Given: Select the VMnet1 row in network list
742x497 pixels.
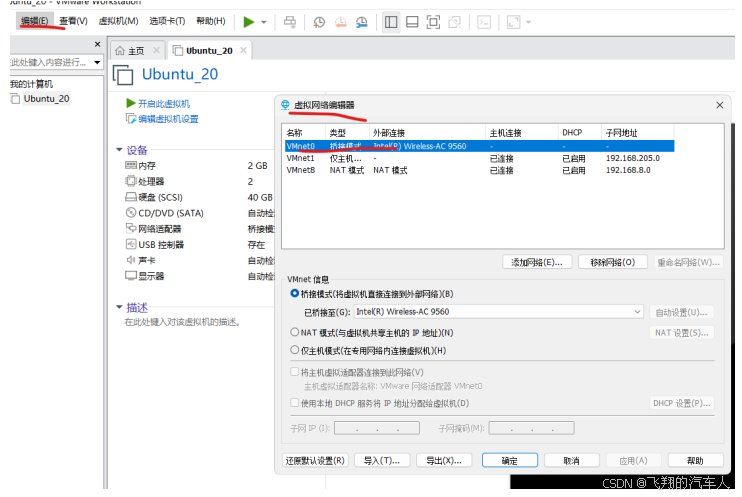Looking at the screenshot, I should 479,158.
